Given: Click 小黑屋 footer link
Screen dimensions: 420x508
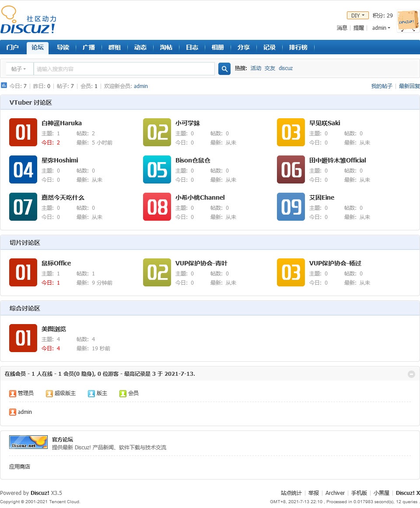Looking at the screenshot, I should pyautogui.click(x=381, y=493).
